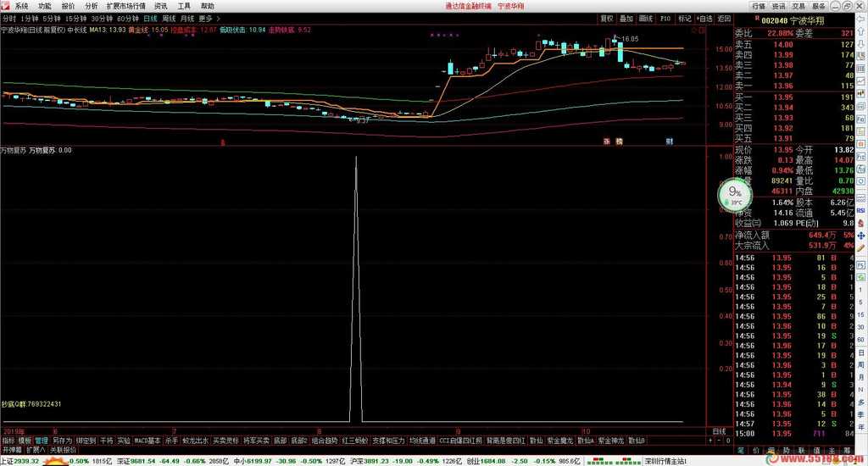
Task: Click the 复权 toolbar button
Action: [607, 19]
